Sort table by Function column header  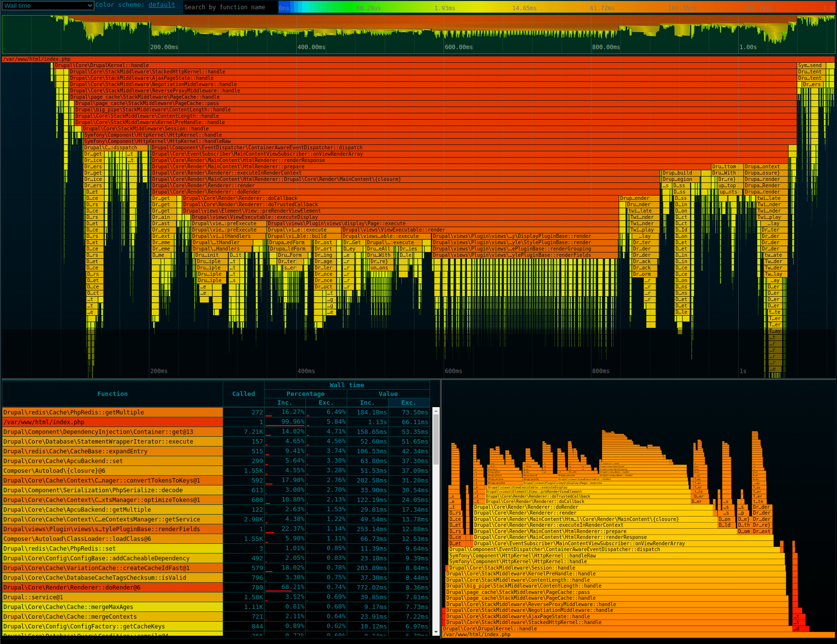tap(112, 394)
